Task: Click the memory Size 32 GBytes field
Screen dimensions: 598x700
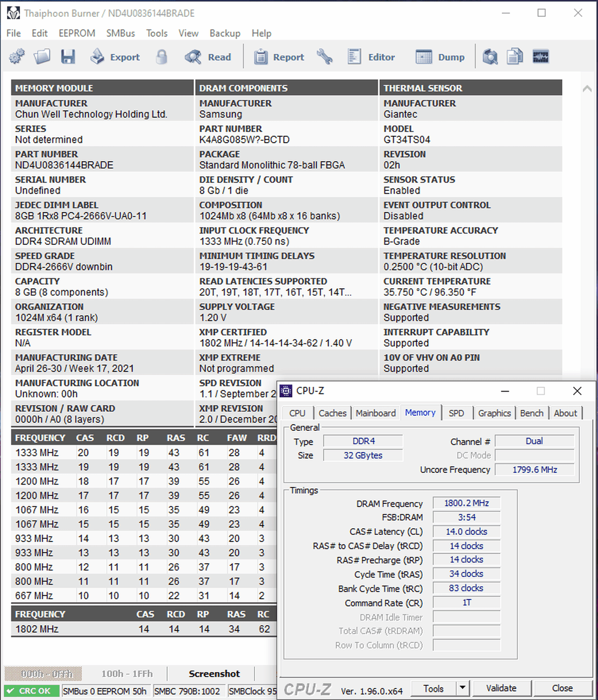Action: click(x=363, y=455)
